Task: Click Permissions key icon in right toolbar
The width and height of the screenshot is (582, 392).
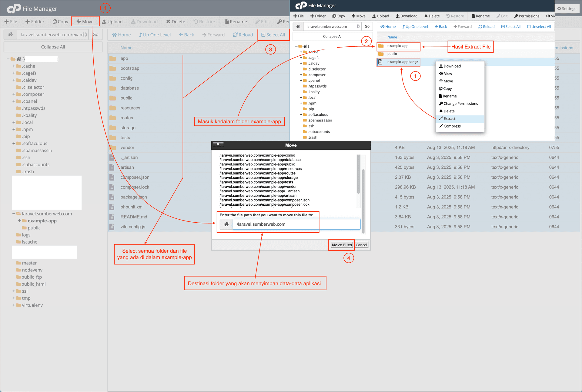Action: (x=516, y=16)
